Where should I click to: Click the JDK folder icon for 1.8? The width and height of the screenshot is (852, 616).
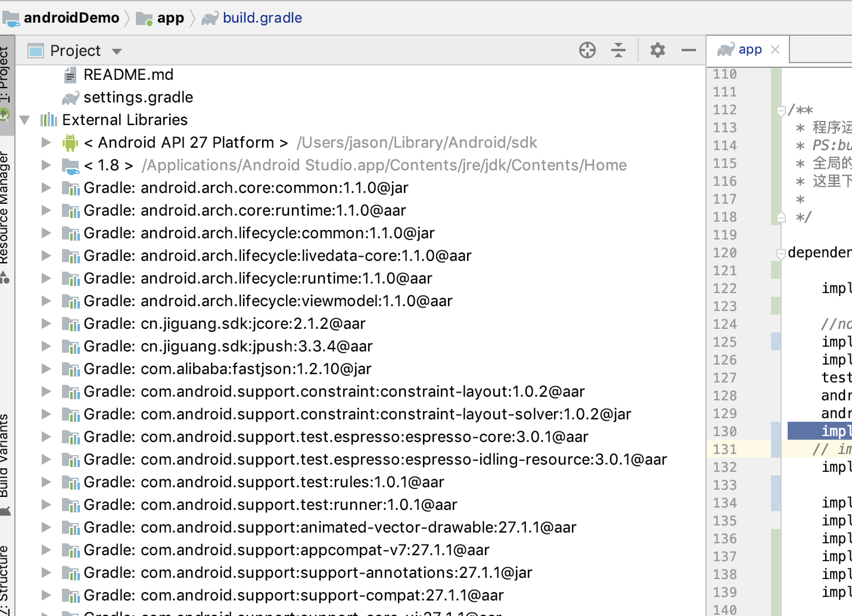(x=70, y=166)
